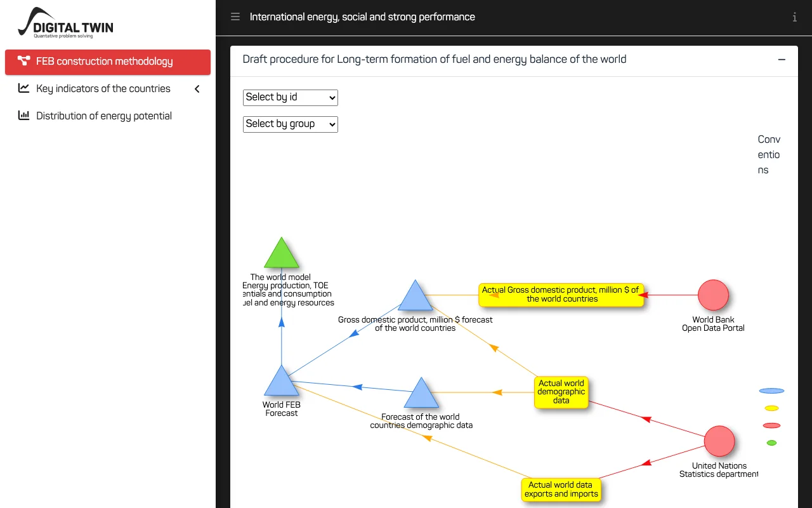This screenshot has width=812, height=508.
Task: Open Distribution of energy potential page
Action: [x=108, y=116]
